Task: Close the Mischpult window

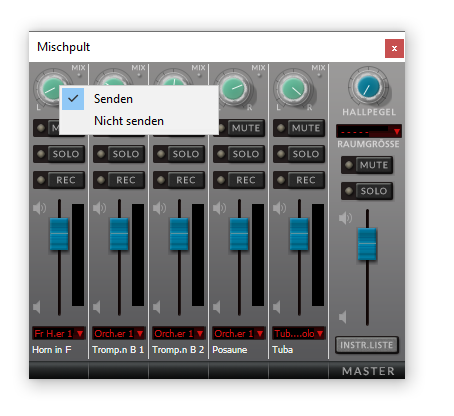Action: pos(394,48)
